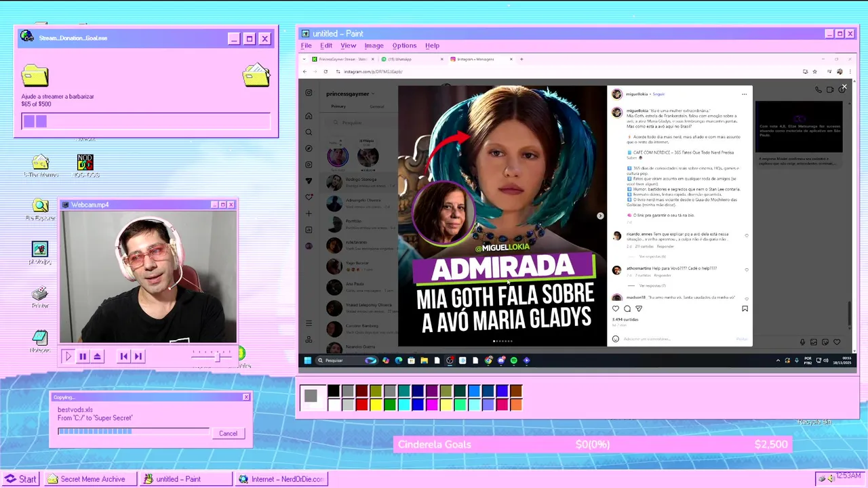The width and height of the screenshot is (868, 488).
Task: Open Secret Meme Archive from the taskbar
Action: click(90, 479)
